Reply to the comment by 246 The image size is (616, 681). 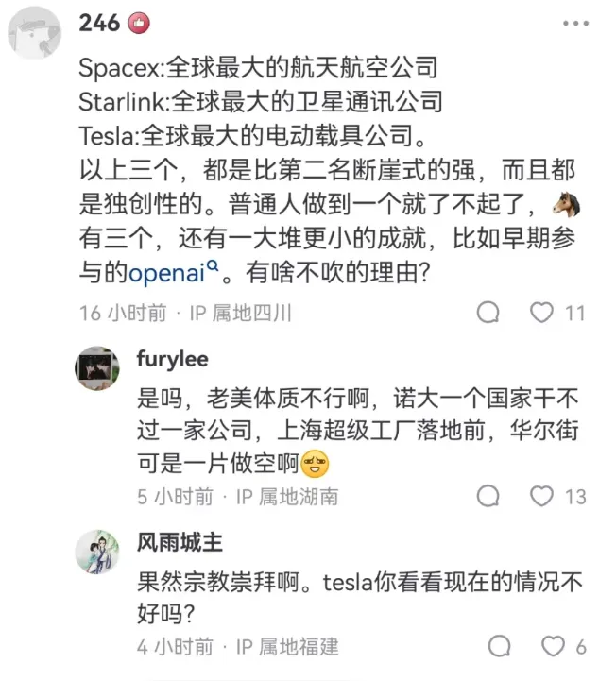coord(488,313)
